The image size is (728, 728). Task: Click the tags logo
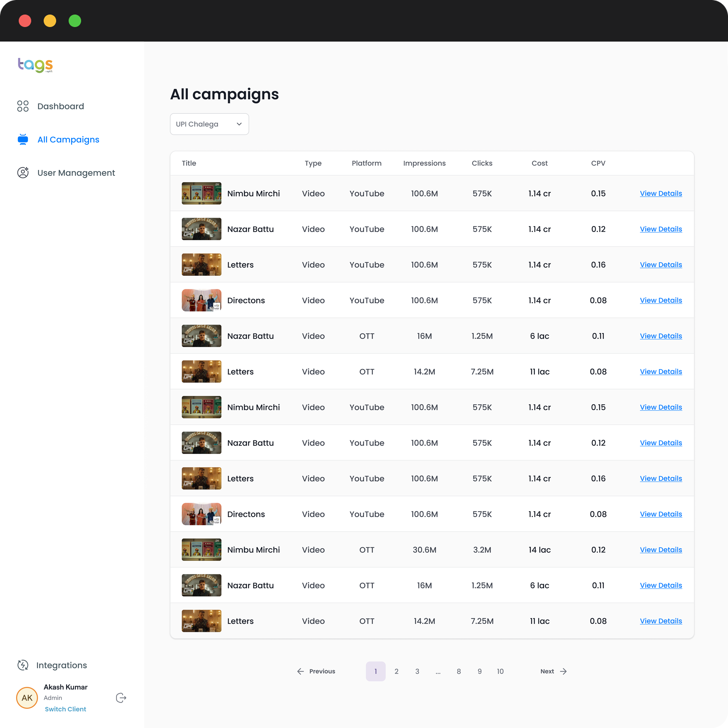click(x=35, y=65)
